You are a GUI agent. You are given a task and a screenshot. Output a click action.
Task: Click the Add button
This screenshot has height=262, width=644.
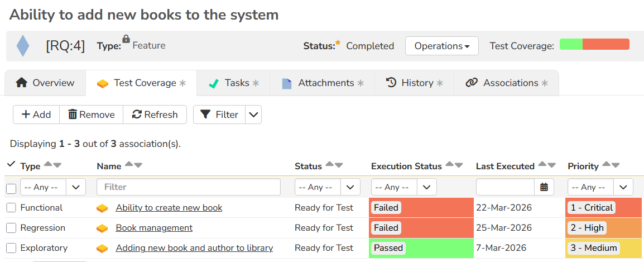(36, 115)
